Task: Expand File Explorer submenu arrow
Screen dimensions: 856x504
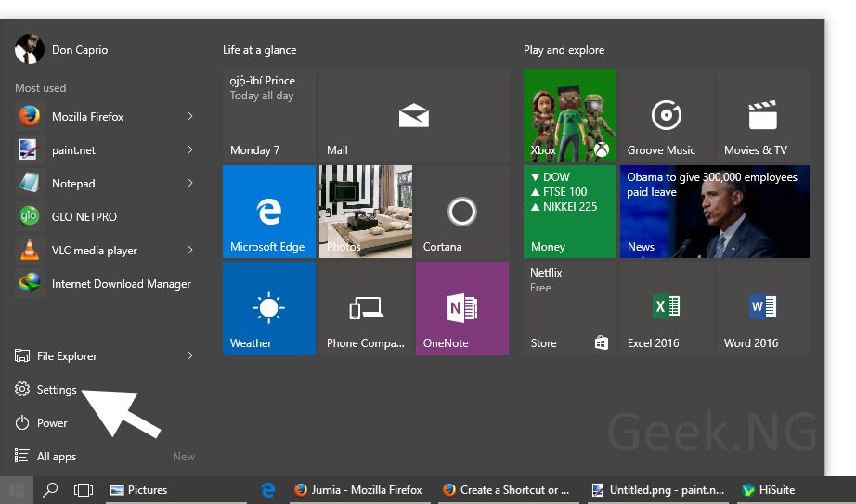Action: point(190,355)
